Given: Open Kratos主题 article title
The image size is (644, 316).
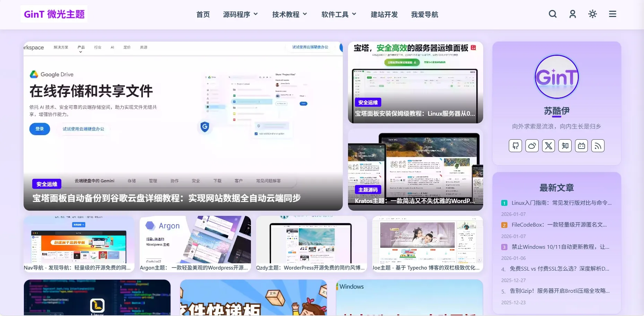Looking at the screenshot, I should (415, 201).
